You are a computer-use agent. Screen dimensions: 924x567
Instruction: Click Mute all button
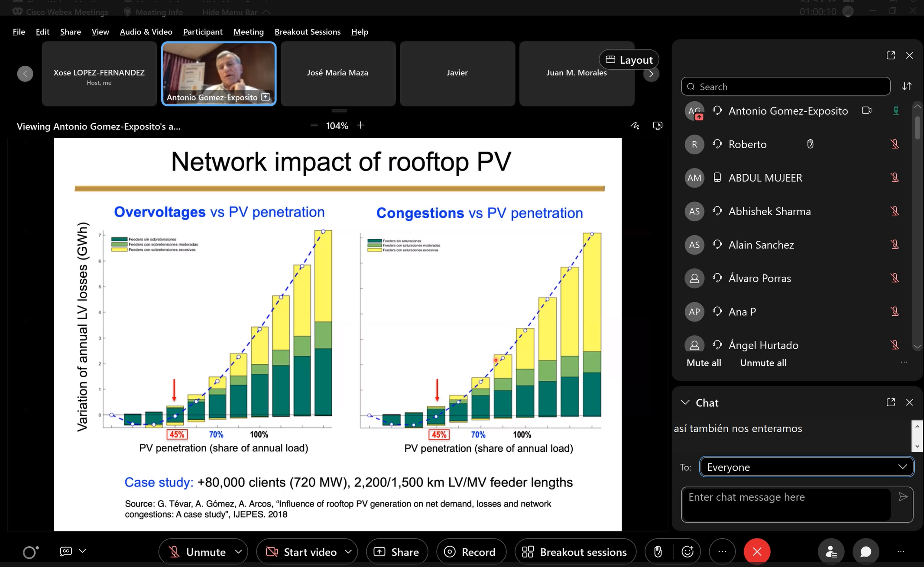coord(704,363)
